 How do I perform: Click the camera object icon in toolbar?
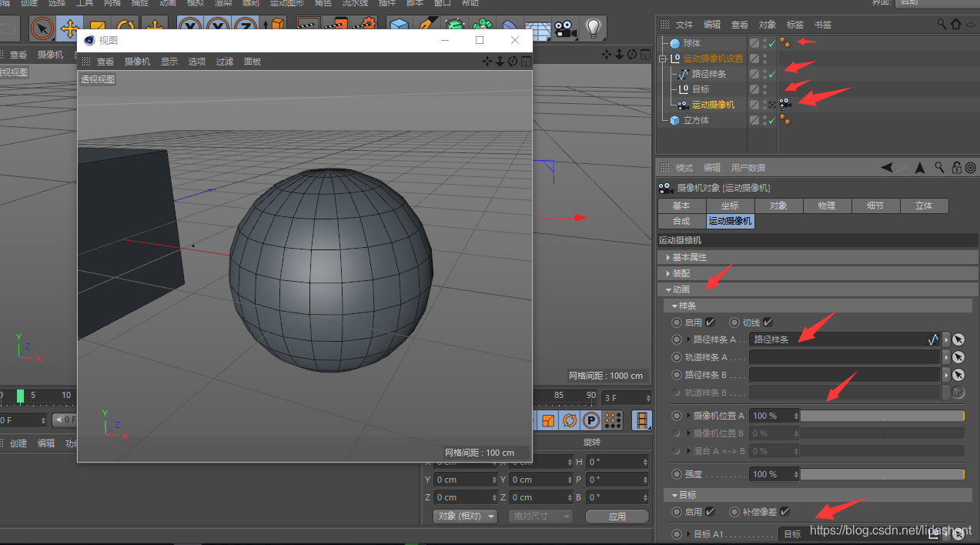pos(566,29)
